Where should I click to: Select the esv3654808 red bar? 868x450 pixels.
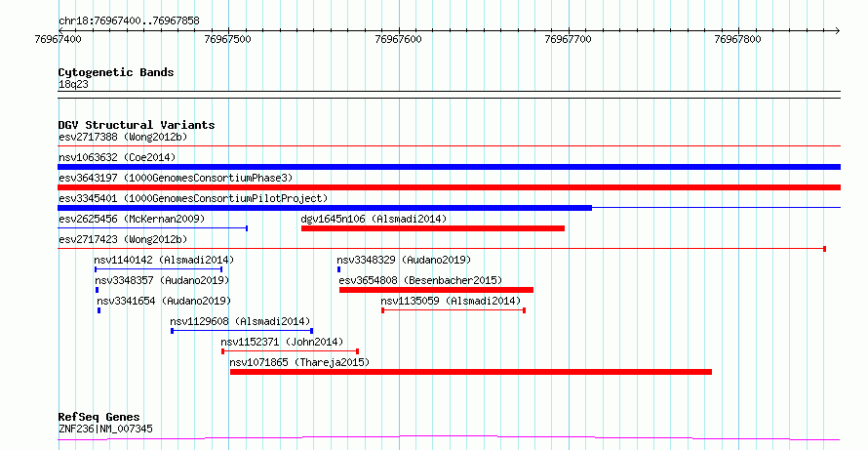click(436, 290)
